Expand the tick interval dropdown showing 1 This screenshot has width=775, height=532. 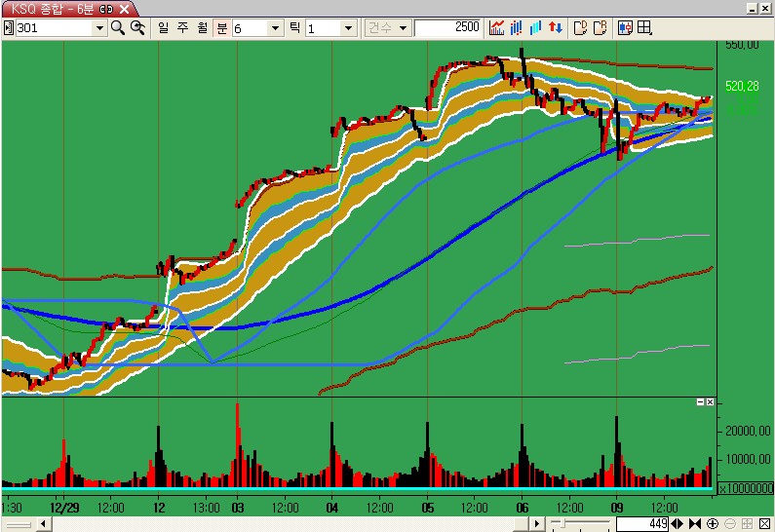(x=348, y=28)
